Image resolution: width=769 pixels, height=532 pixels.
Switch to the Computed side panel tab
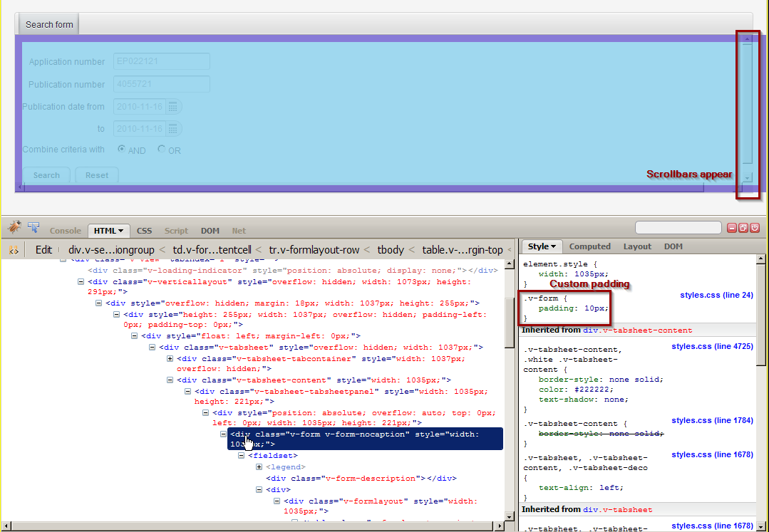589,246
